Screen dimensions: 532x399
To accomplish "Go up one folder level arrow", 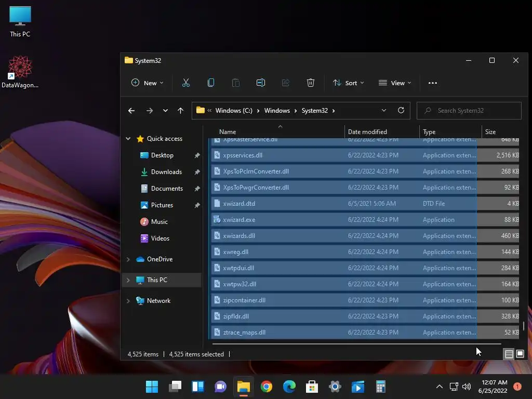I will click(x=180, y=111).
